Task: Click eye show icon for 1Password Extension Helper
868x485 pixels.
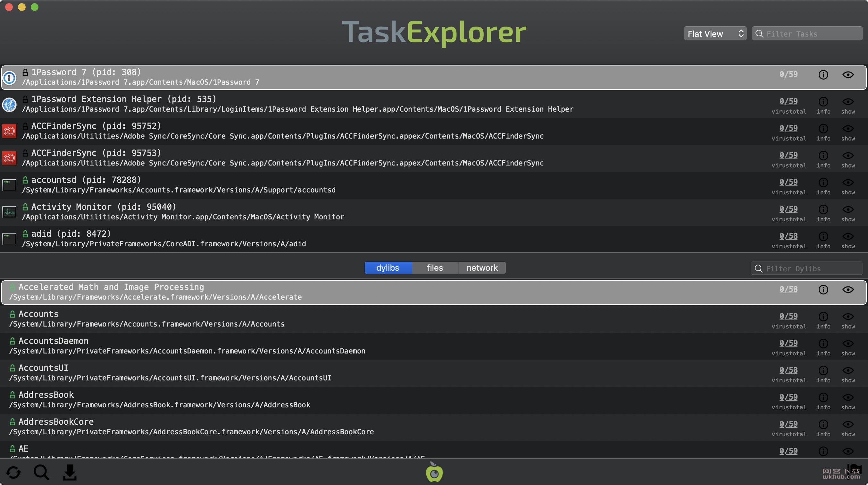Action: click(848, 101)
